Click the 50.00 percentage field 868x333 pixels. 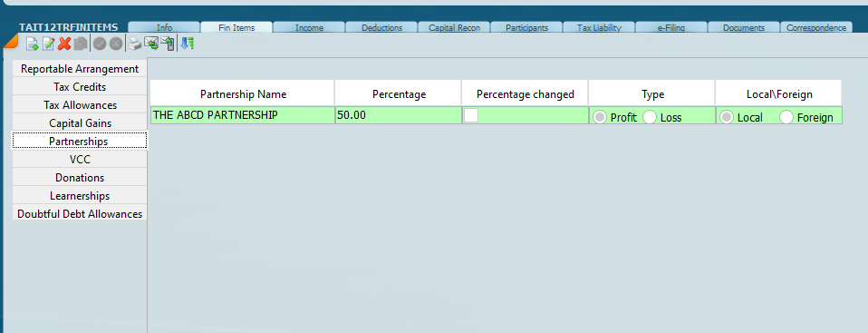pos(398,115)
